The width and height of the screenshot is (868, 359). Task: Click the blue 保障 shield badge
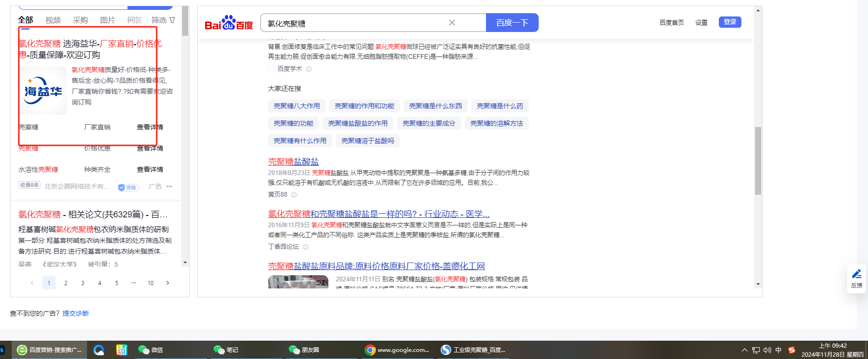tap(127, 187)
